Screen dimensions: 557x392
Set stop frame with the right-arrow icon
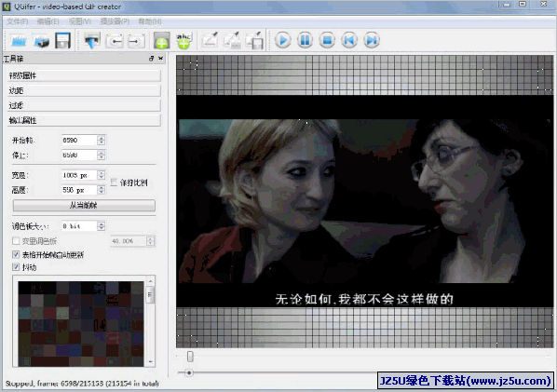coord(136,41)
